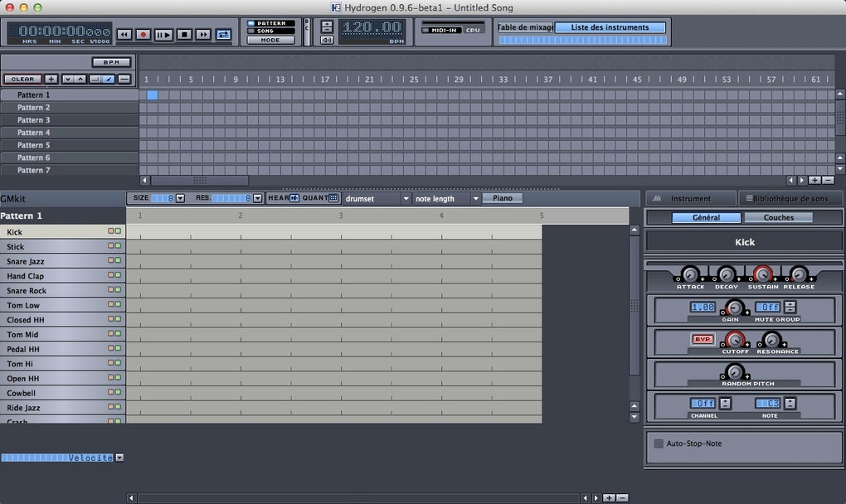This screenshot has width=846, height=504.
Task: Click the Fast-forward transport button
Action: (x=203, y=35)
